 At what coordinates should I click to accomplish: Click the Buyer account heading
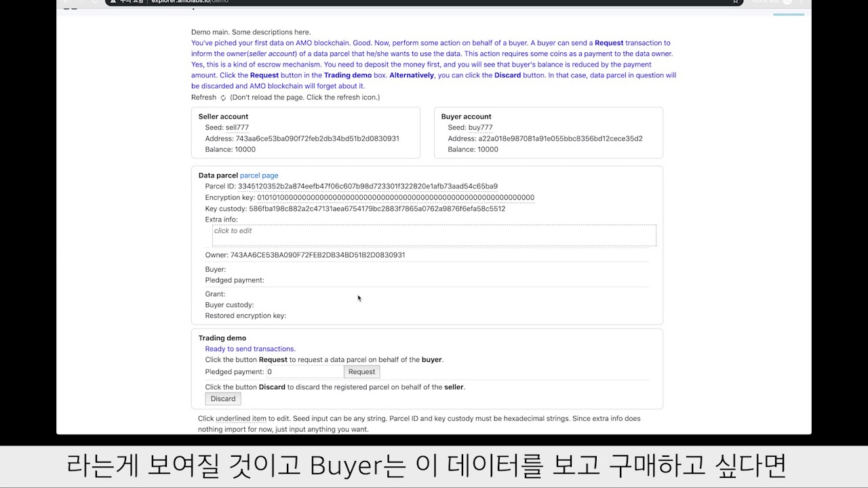[467, 117]
